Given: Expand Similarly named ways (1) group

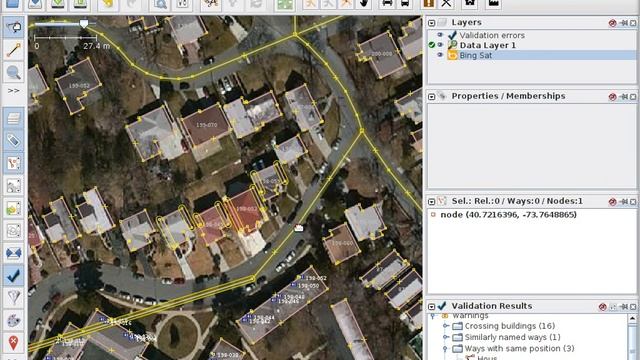Looking at the screenshot, I should [x=446, y=338].
